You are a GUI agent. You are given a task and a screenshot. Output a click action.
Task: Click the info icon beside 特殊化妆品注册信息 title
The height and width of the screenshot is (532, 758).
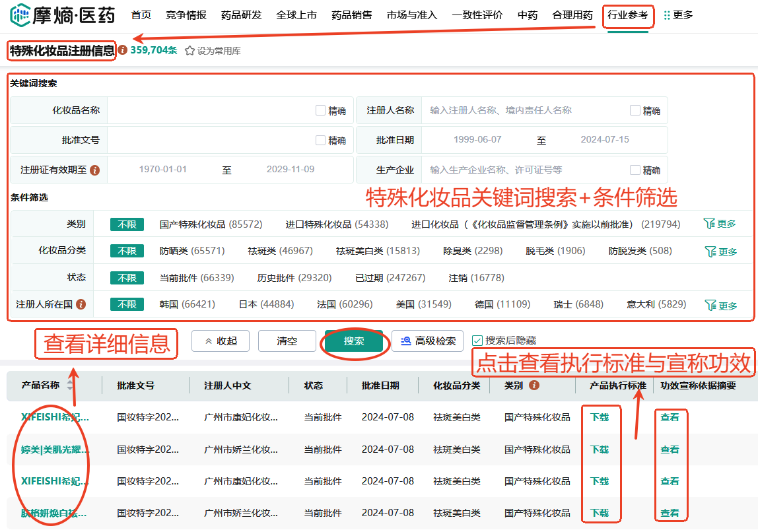(x=123, y=50)
